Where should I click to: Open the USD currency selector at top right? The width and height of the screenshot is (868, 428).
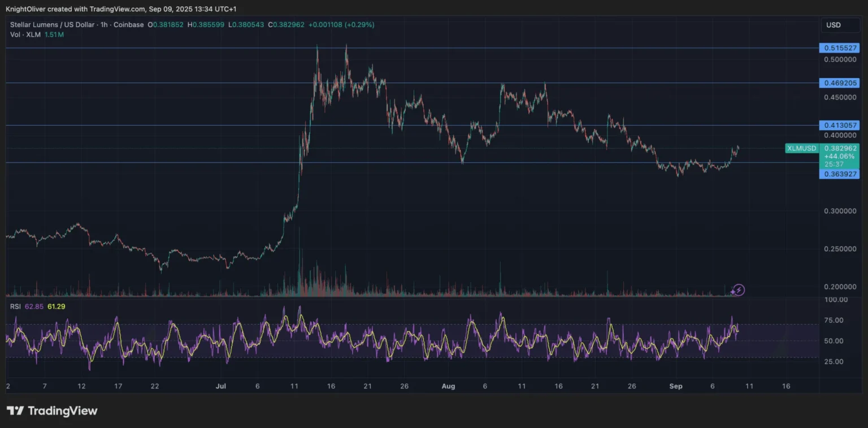tap(839, 25)
